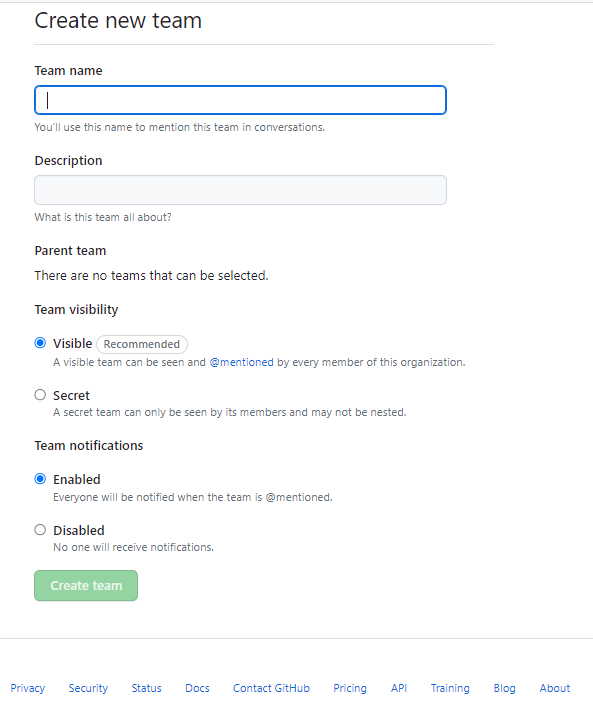The height and width of the screenshot is (712, 593).
Task: Select Enabled team notifications option
Action: coord(40,479)
